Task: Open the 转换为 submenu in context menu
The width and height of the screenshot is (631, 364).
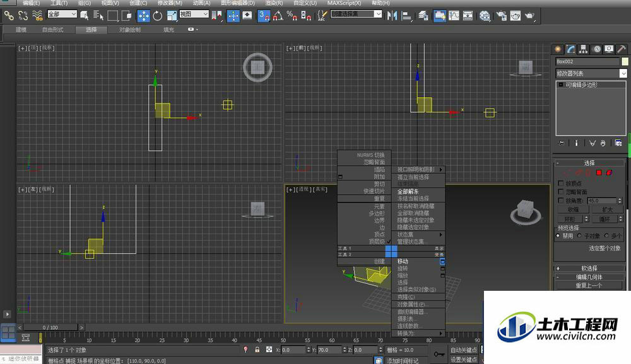Action: (418, 334)
